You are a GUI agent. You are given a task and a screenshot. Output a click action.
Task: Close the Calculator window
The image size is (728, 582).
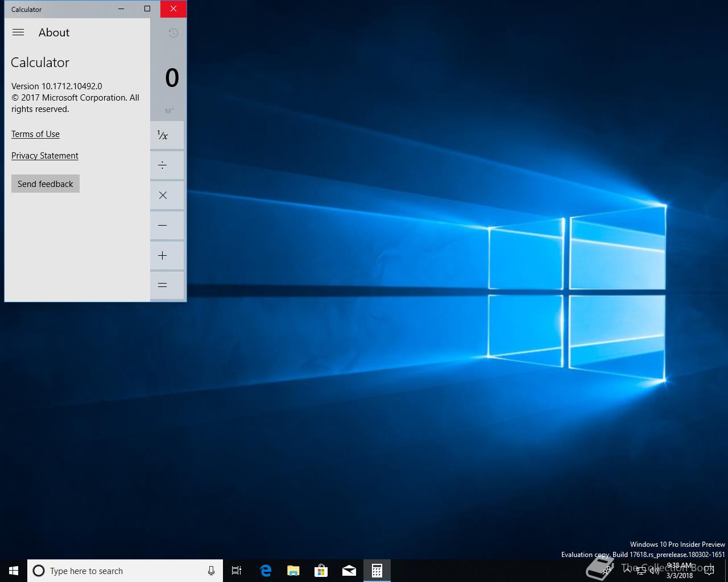point(173,9)
